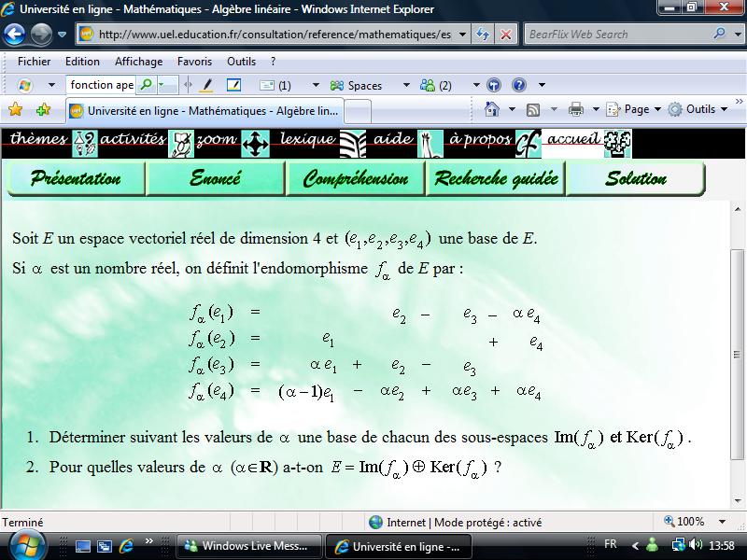Click the Windows Start orb
This screenshot has height=560, width=747.
(27, 545)
